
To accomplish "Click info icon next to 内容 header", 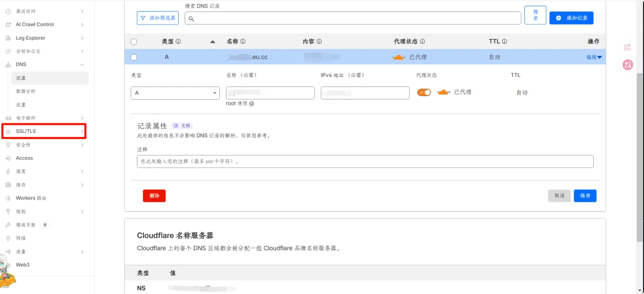I will (319, 42).
